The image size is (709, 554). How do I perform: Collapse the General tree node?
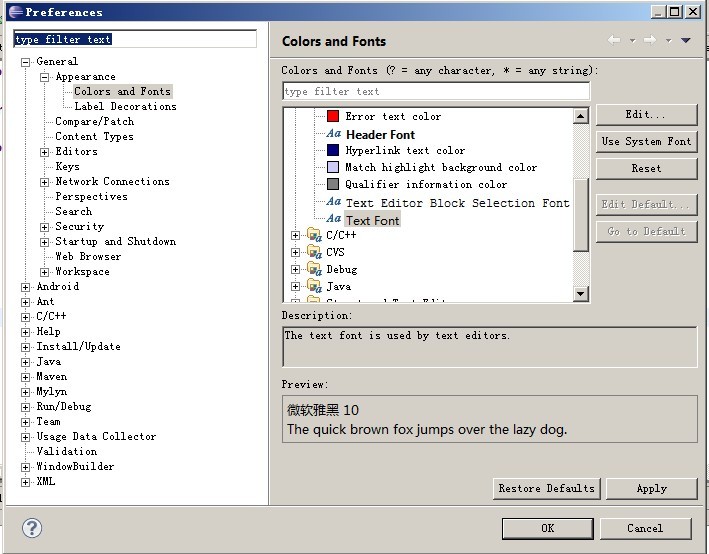tap(25, 62)
